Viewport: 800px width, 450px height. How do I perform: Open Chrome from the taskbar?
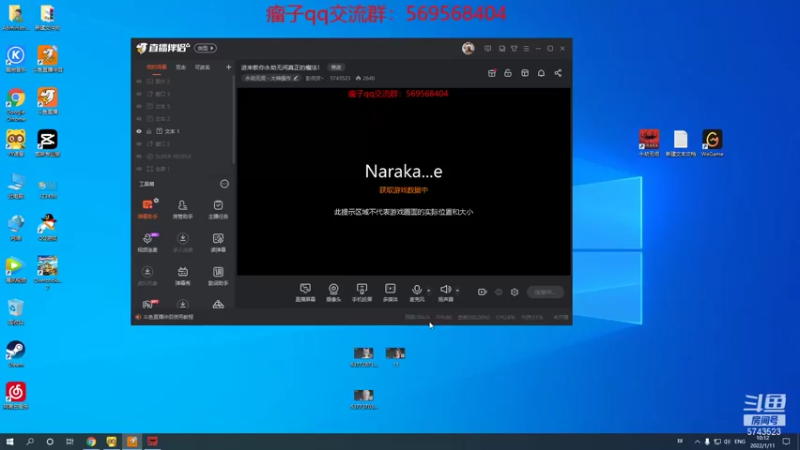91,441
